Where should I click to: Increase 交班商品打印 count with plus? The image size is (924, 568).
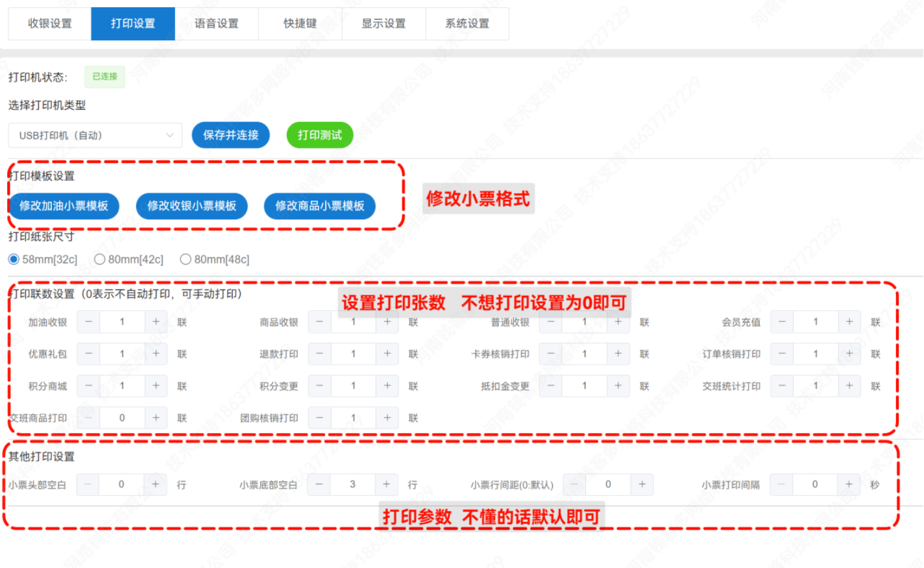[x=156, y=418]
